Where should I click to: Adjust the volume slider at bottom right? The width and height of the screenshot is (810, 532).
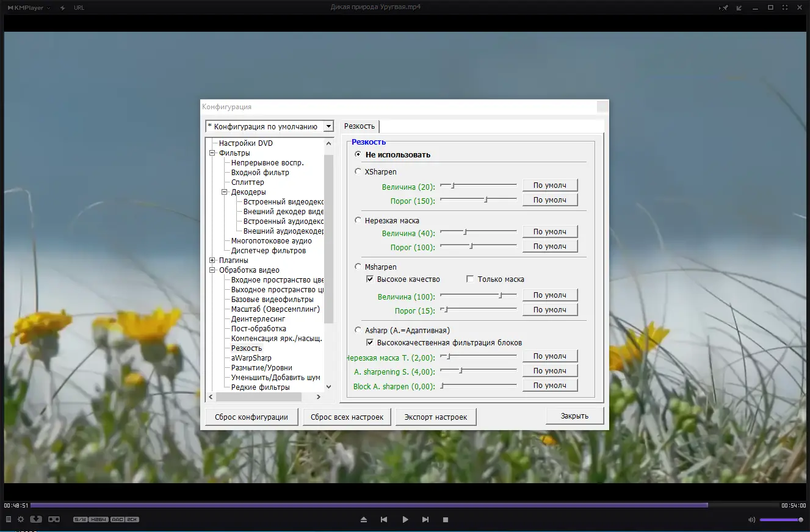pos(781,519)
